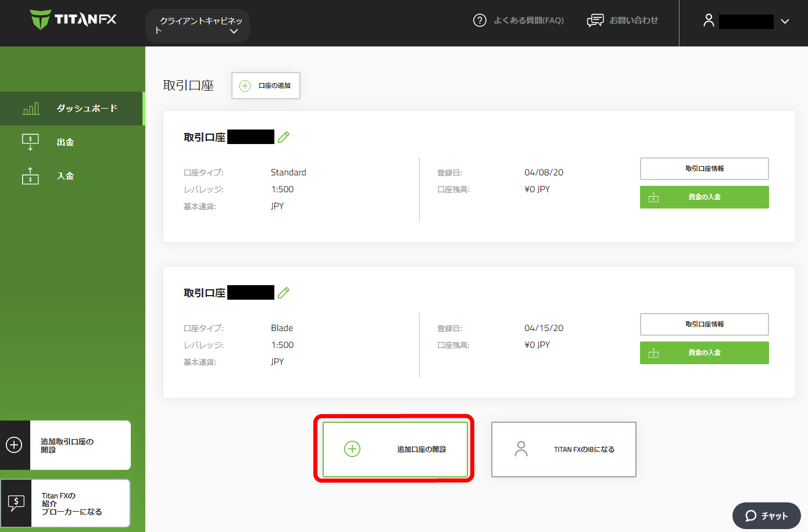Screen dimensions: 808x532
Task: Click the お問い合わせ chat bubbles icon
Action: click(x=595, y=20)
